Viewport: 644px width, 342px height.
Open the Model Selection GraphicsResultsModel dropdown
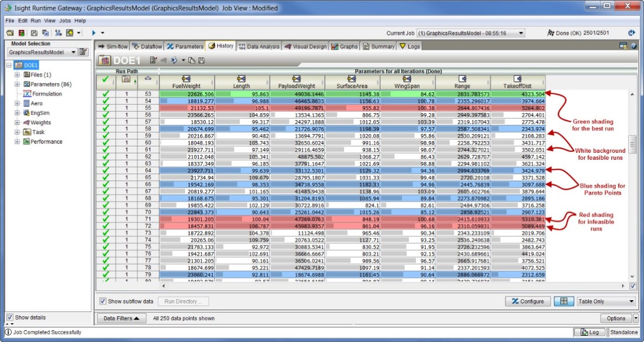(74, 53)
